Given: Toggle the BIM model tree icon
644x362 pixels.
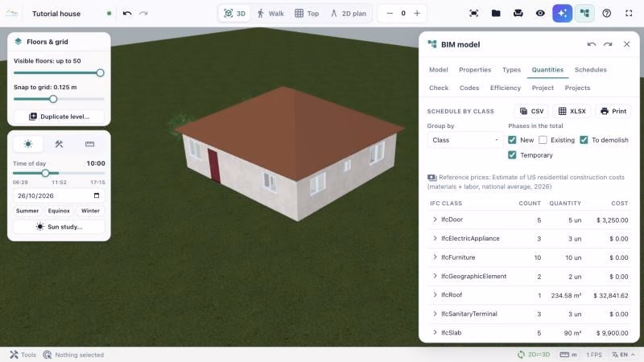Looking at the screenshot, I should coord(584,14).
